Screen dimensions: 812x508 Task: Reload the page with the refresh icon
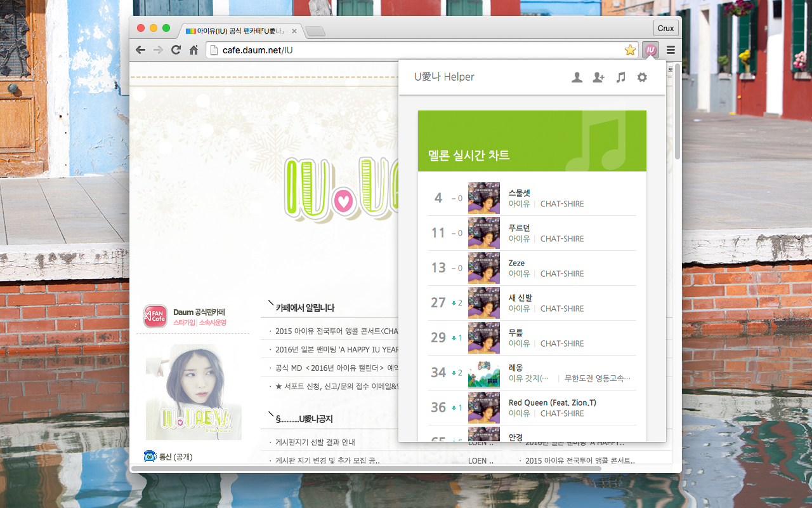point(176,50)
